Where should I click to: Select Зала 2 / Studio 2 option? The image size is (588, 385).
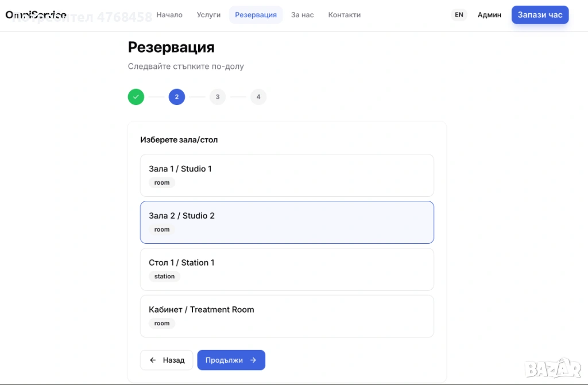point(287,222)
